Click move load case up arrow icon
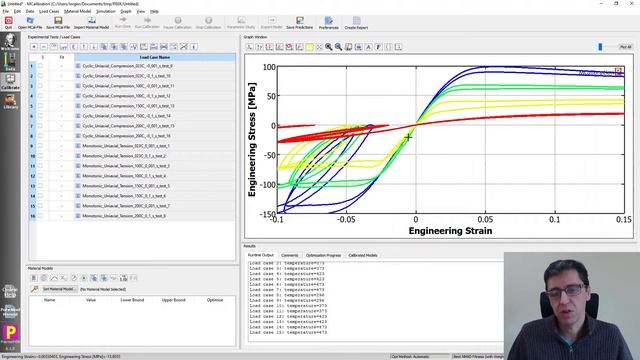This screenshot has width=640, height=360. click(x=84, y=47)
